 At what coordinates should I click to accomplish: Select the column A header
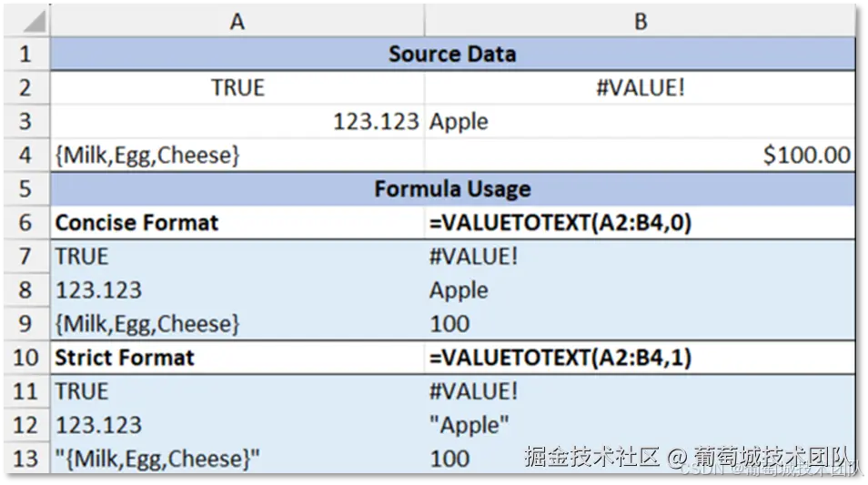[237, 20]
